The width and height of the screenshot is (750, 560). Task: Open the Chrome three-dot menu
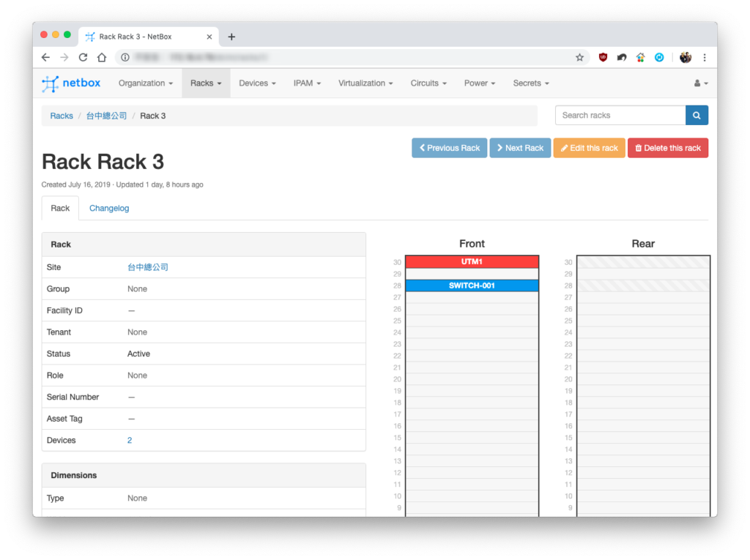point(705,57)
